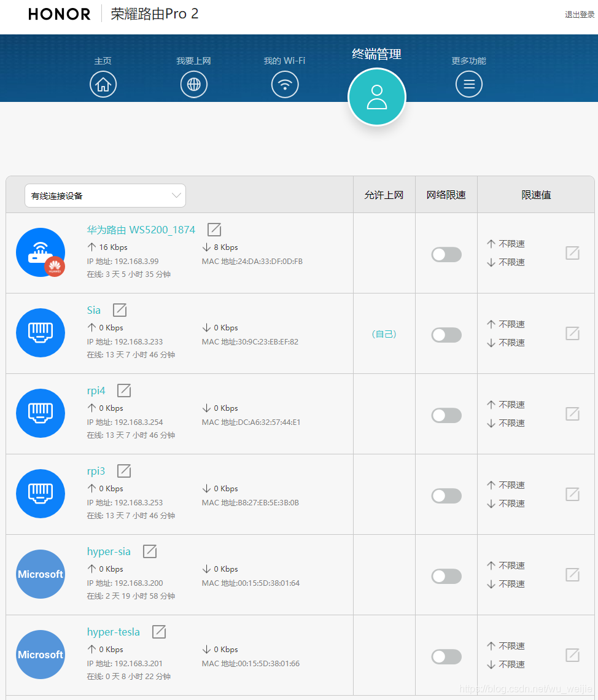This screenshot has width=598, height=700.
Task: Click the rpi4 ethernet device icon
Action: pos(41,413)
